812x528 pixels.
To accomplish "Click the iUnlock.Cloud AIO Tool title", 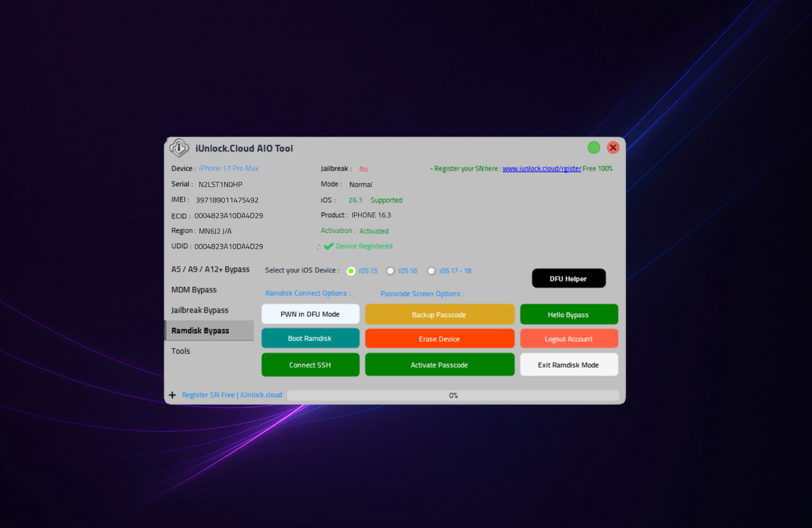I will [x=244, y=148].
